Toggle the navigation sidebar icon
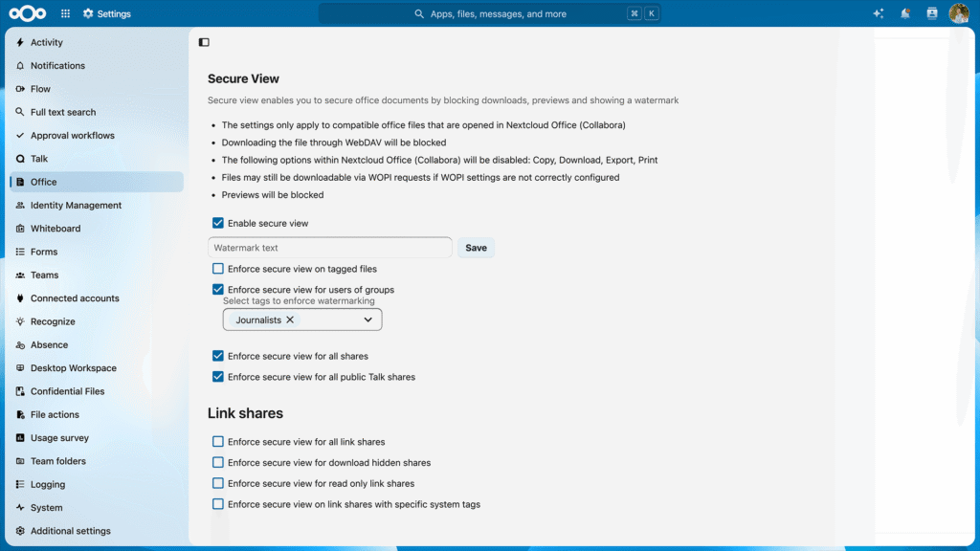 pos(204,42)
